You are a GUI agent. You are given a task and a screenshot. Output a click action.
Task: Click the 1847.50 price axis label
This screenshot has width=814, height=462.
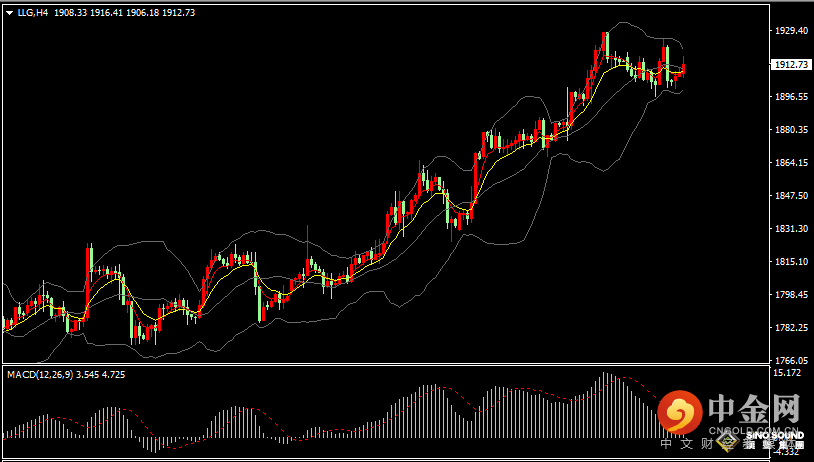pos(790,196)
